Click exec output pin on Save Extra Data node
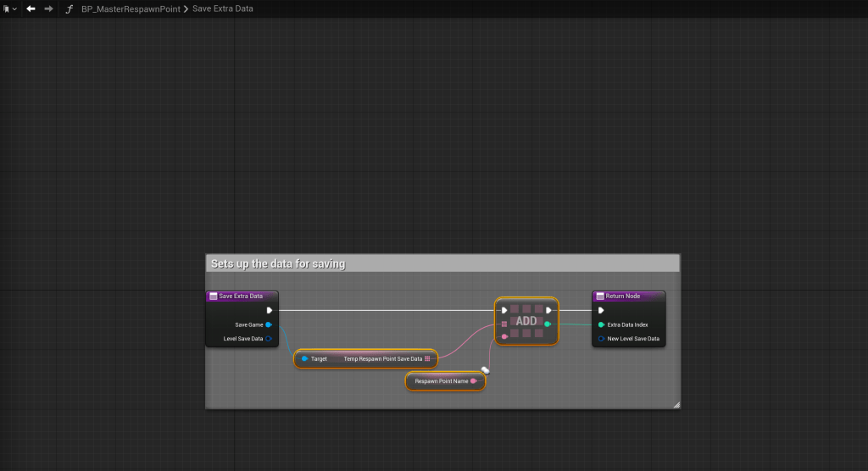The height and width of the screenshot is (471, 868). (x=269, y=310)
